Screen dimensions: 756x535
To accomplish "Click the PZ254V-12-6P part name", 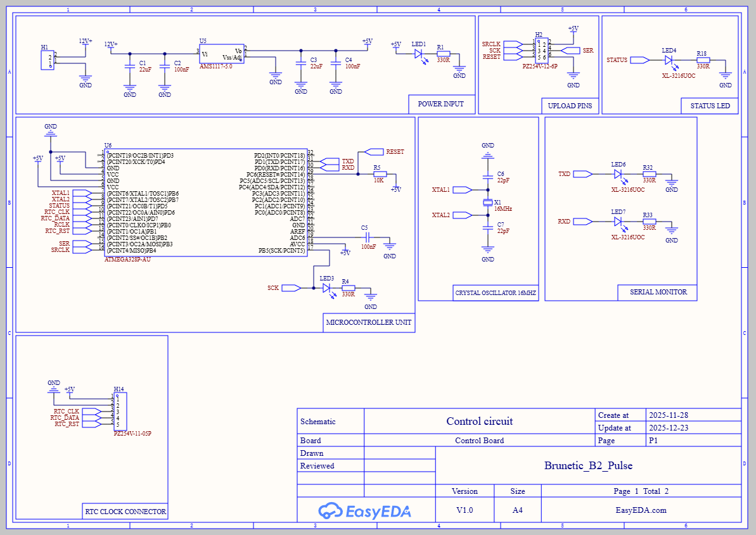I will tap(540, 66).
